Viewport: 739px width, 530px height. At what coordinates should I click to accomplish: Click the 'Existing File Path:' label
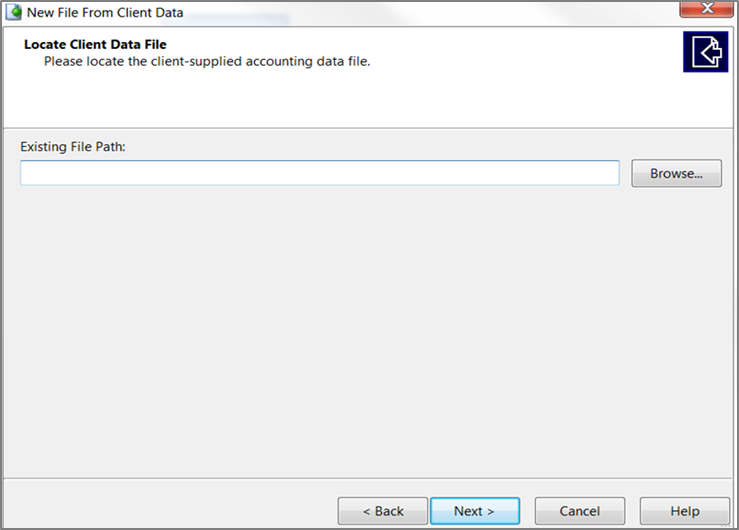79,147
